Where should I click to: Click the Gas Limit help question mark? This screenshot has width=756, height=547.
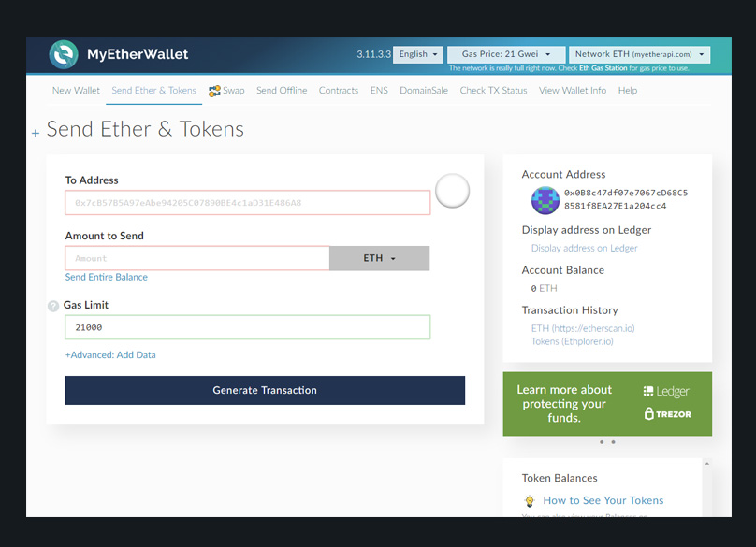point(53,306)
